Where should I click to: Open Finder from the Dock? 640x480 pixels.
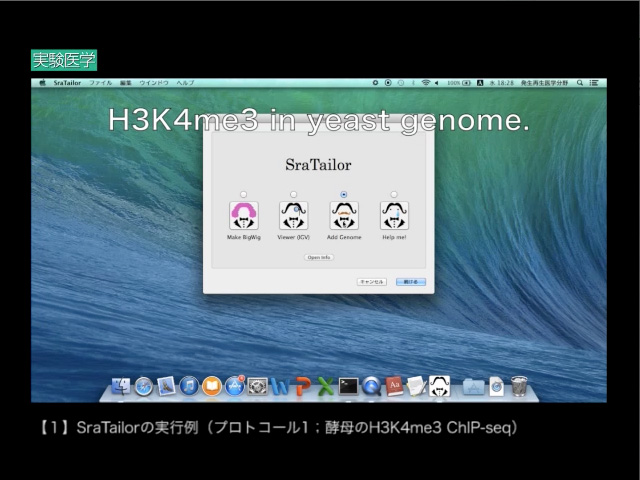pyautogui.click(x=121, y=386)
